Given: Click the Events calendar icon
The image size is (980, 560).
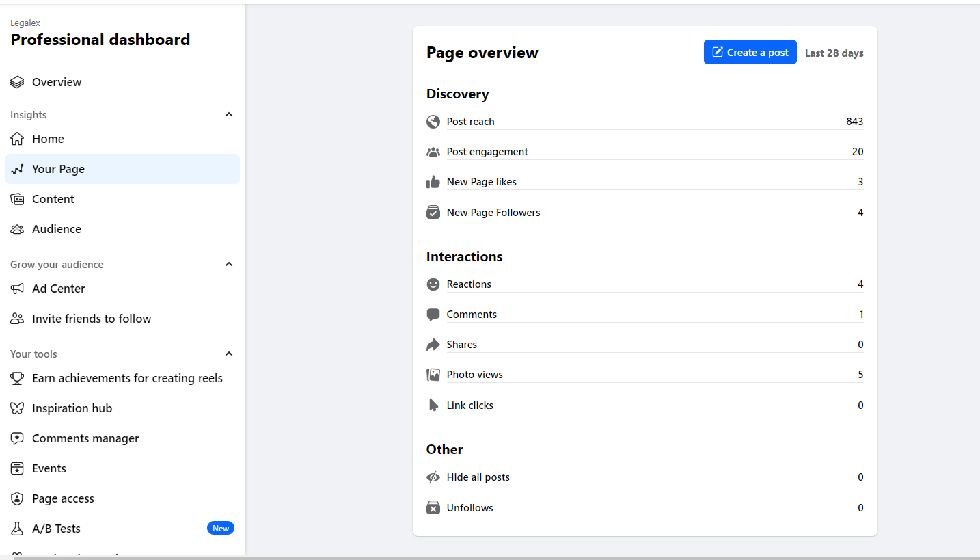Looking at the screenshot, I should tap(17, 468).
